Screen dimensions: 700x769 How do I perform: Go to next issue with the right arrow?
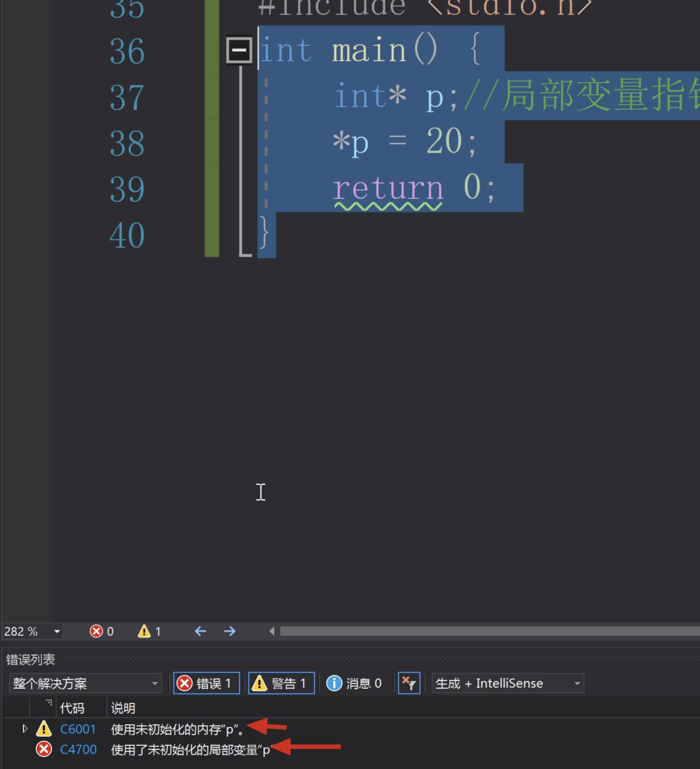coord(229,631)
